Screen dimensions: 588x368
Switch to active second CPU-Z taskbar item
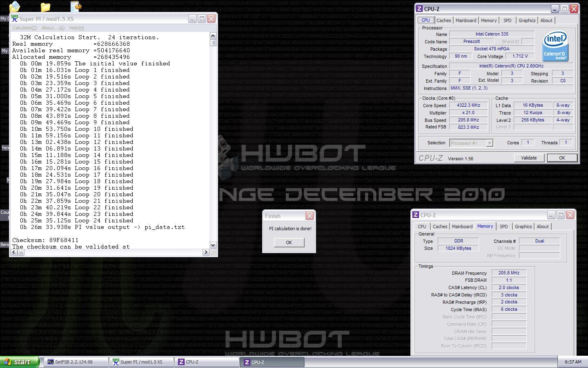(x=272, y=362)
